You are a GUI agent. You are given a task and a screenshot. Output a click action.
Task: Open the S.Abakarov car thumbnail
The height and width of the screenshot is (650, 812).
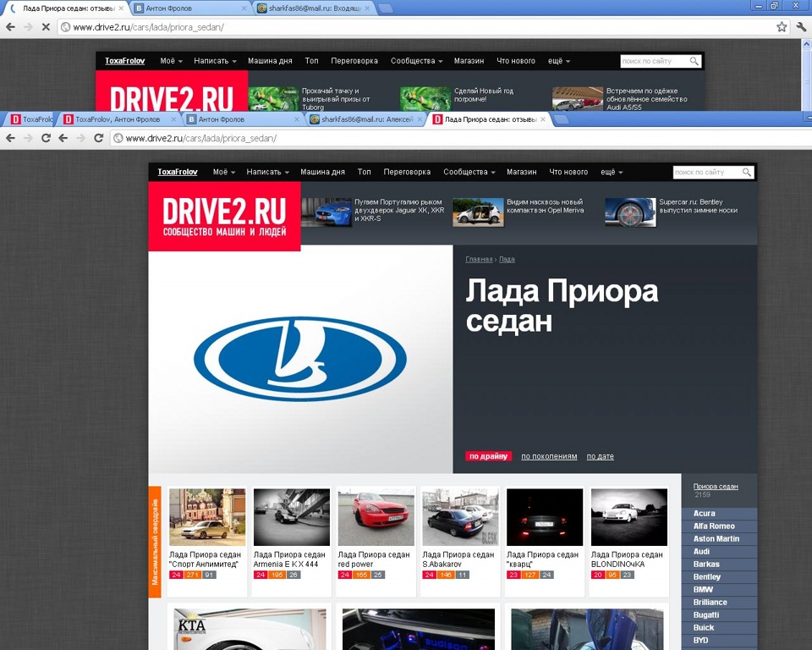coord(460,517)
